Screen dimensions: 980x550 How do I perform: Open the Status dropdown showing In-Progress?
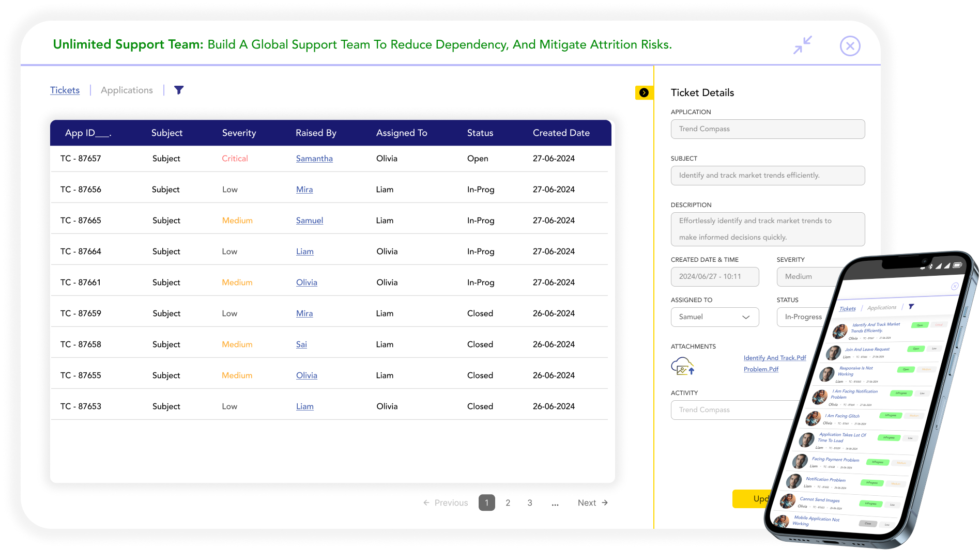click(x=803, y=317)
